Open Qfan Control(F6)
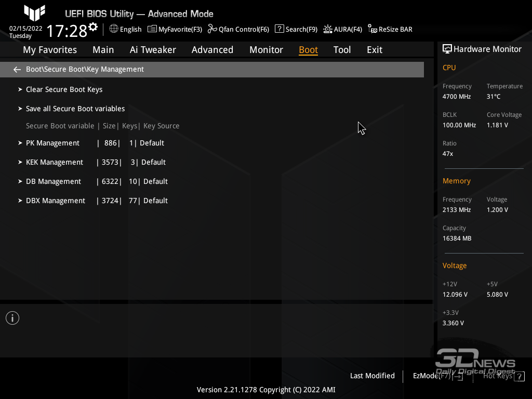 [x=244, y=30]
